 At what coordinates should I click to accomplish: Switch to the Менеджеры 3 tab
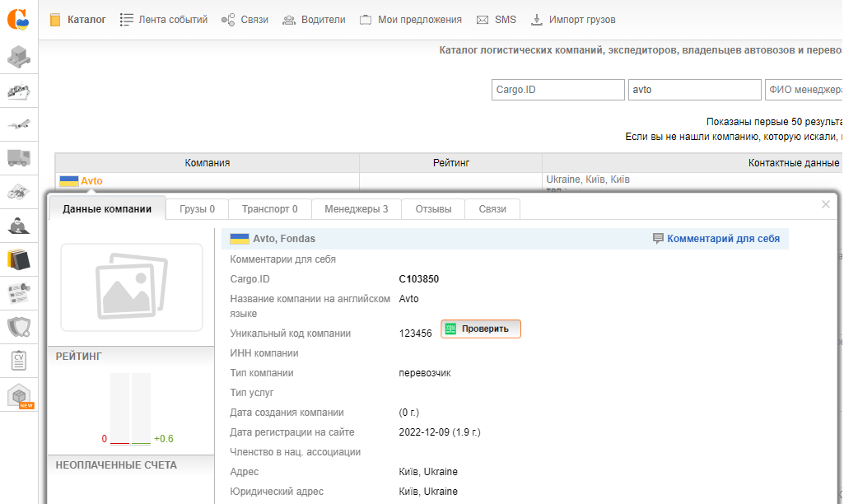[357, 209]
